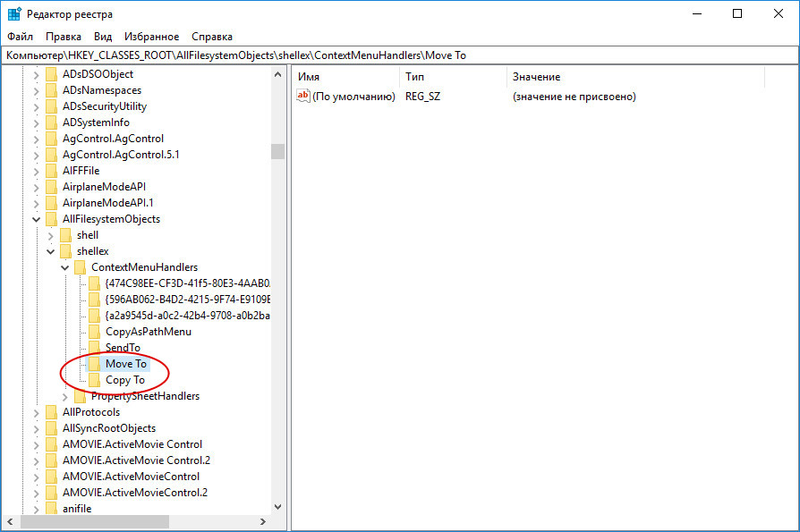Open the Правка menu
The height and width of the screenshot is (532, 800).
64,37
